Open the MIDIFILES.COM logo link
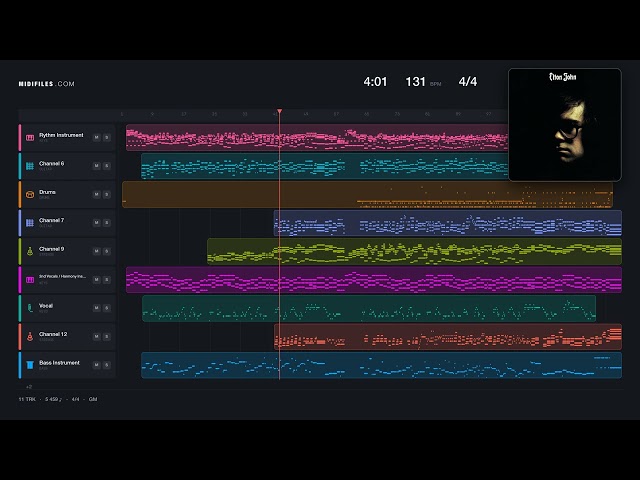Image resolution: width=640 pixels, height=480 pixels. pyautogui.click(x=47, y=84)
